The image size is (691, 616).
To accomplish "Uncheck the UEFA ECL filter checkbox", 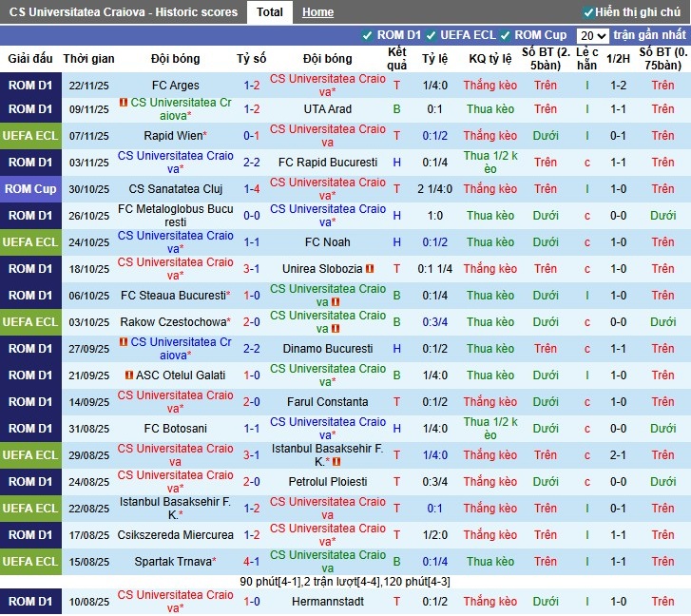I will coord(431,35).
